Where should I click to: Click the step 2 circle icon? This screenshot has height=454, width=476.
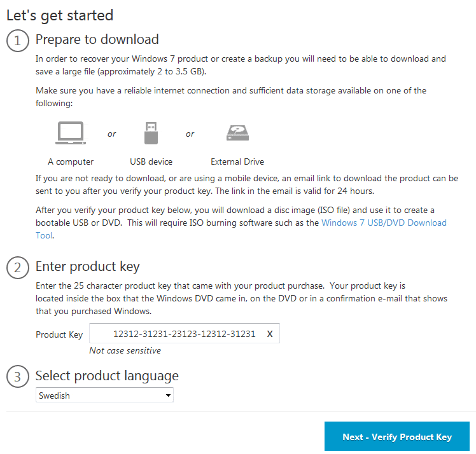(18, 268)
